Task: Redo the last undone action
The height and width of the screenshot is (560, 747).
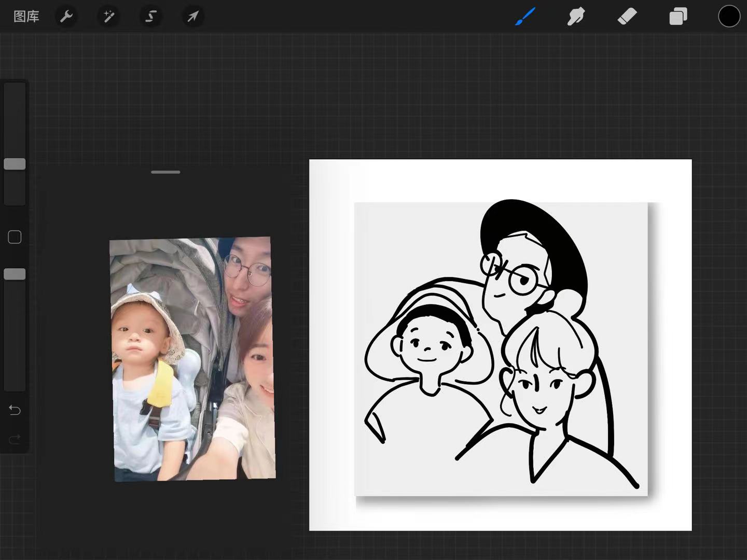Action: pos(15,440)
